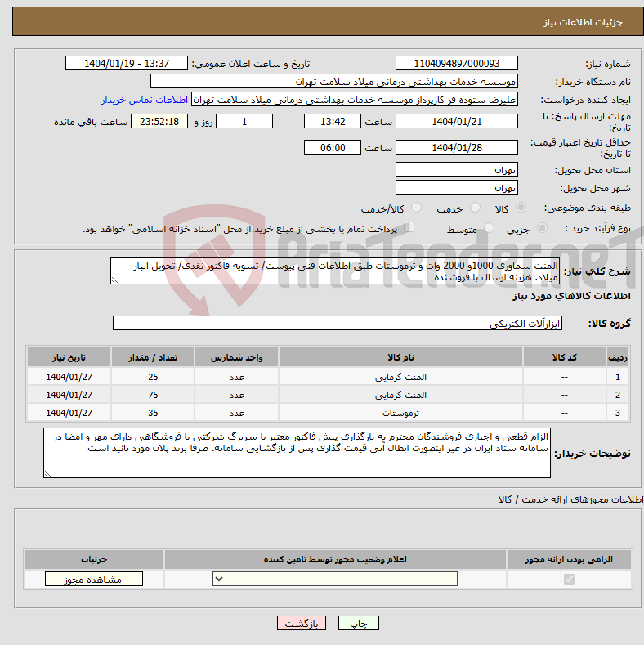
Task: Click quantity cell 25
Action: (x=153, y=377)
